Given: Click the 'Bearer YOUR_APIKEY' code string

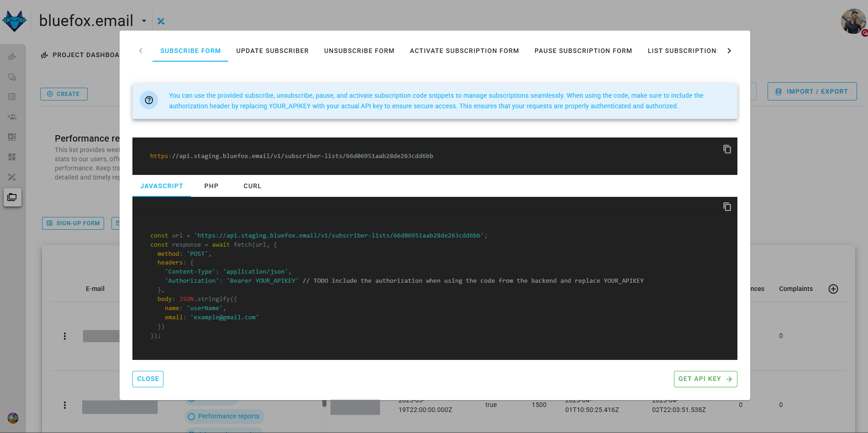Looking at the screenshot, I should pyautogui.click(x=263, y=281).
